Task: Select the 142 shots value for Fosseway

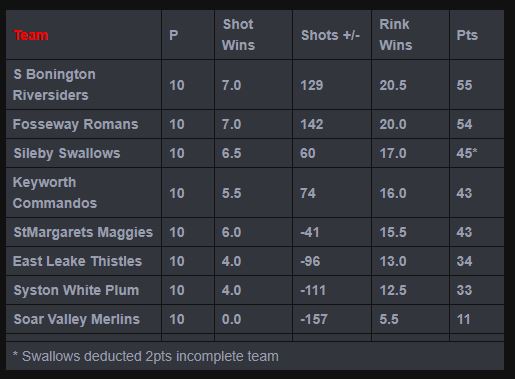Action: tap(311, 124)
